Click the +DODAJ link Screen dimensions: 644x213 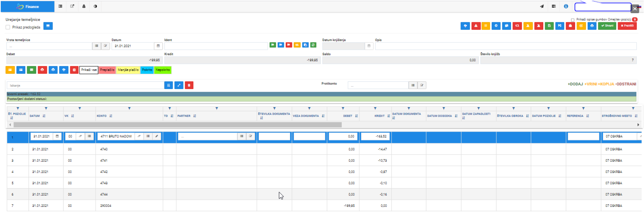[575, 84]
